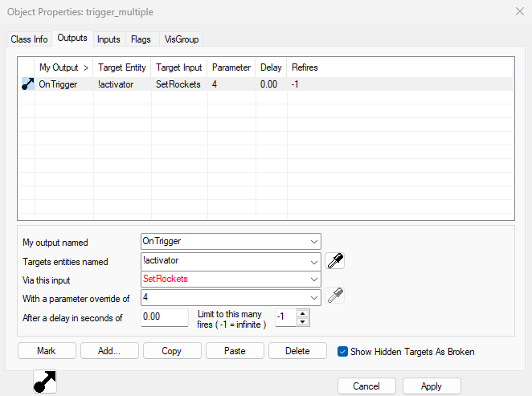Image resolution: width=532 pixels, height=396 pixels.
Task: Increase the fire limit with up stepper arrow
Action: tap(303, 313)
